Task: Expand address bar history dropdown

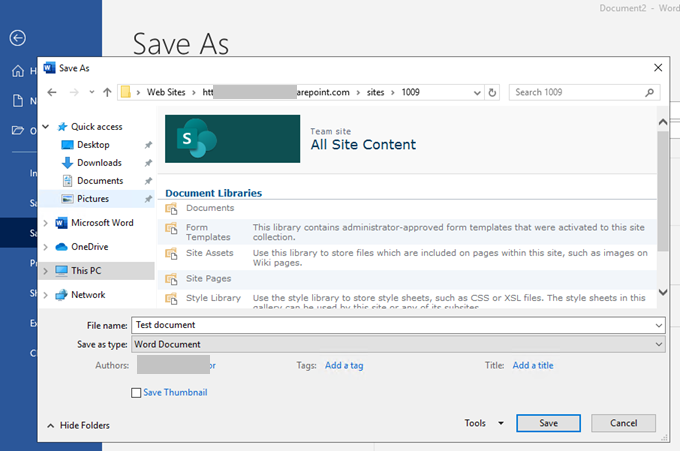Action: click(x=477, y=93)
